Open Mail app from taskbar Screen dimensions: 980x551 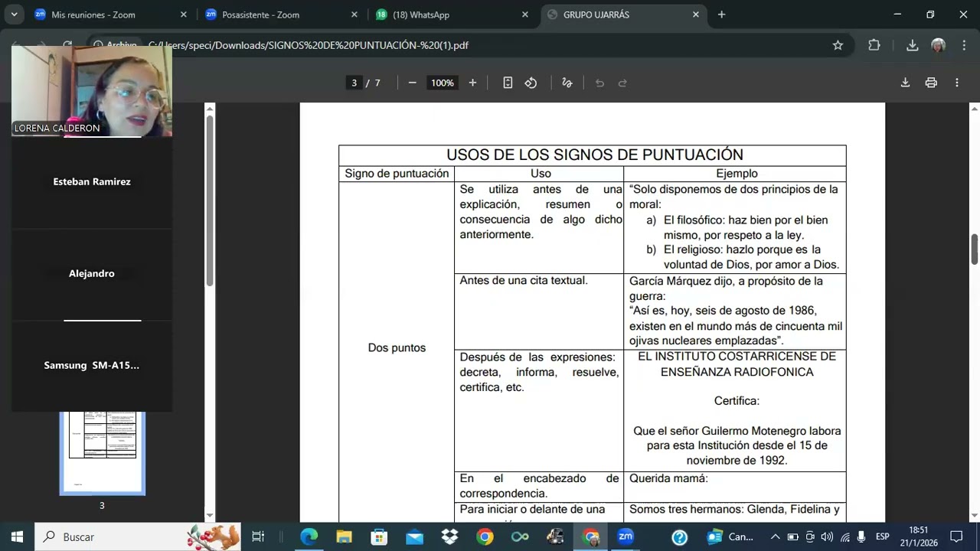[414, 537]
